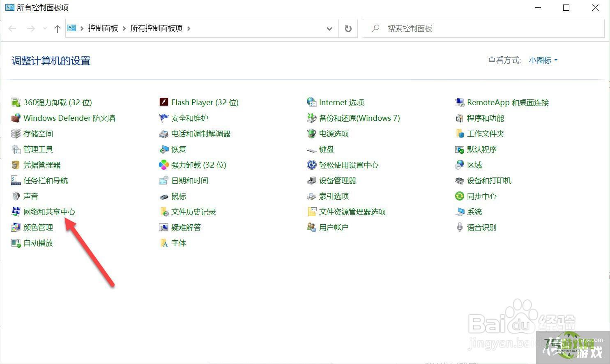
Task: Click the 安全和维护 flag icon
Action: [x=163, y=118]
